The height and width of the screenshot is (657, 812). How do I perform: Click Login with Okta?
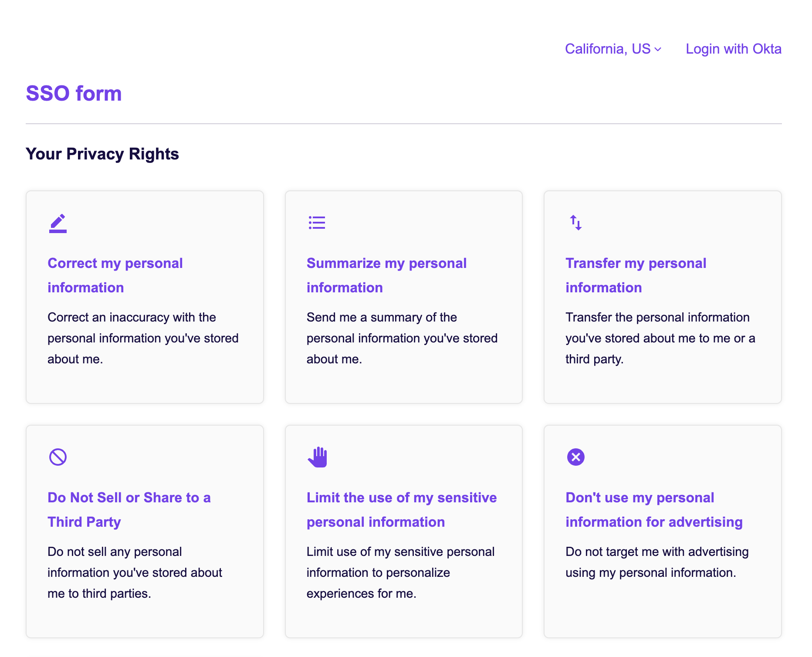[x=733, y=48]
